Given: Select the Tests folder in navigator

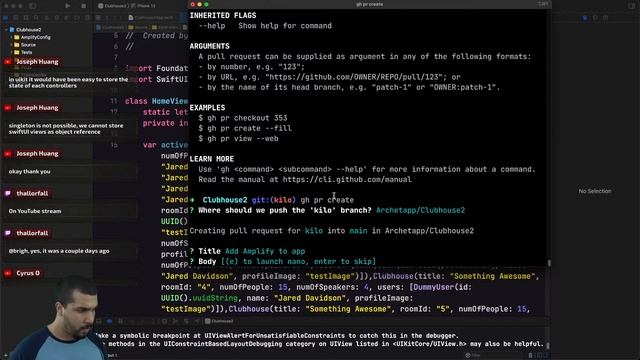Looking at the screenshot, I should pyautogui.click(x=23, y=52).
